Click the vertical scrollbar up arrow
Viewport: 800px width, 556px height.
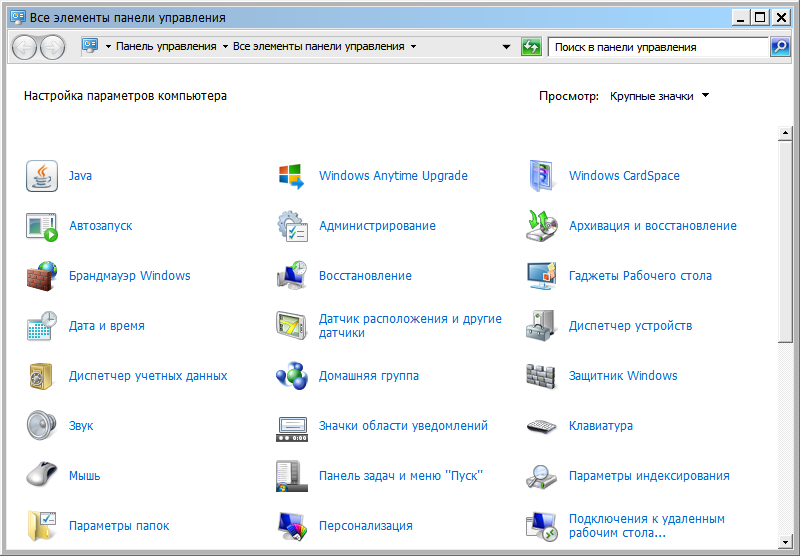(x=785, y=134)
